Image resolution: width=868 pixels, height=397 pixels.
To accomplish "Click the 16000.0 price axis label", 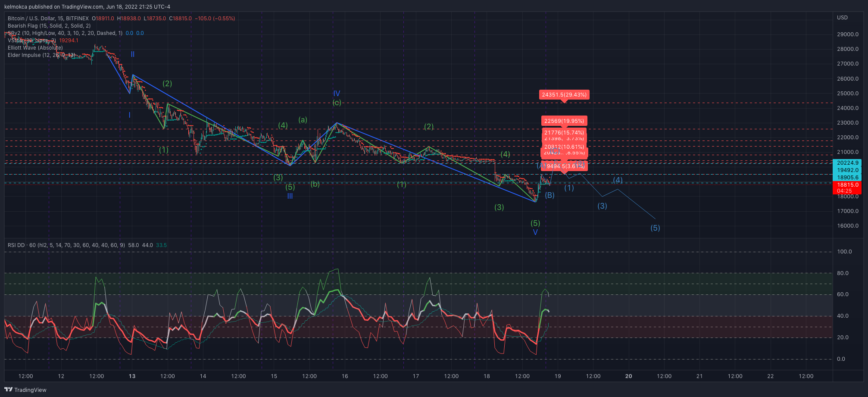I will pos(848,226).
